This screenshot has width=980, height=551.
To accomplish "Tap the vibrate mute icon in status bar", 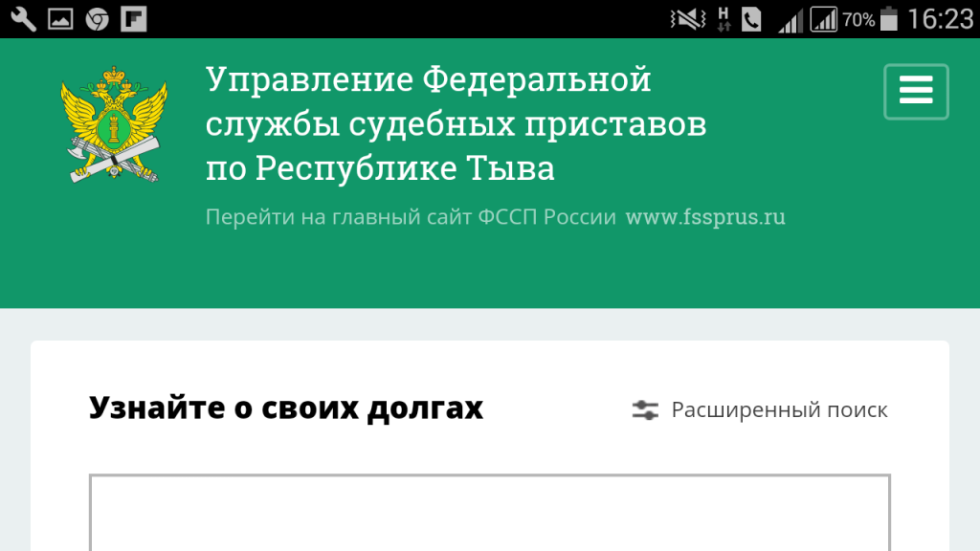I will (x=688, y=19).
